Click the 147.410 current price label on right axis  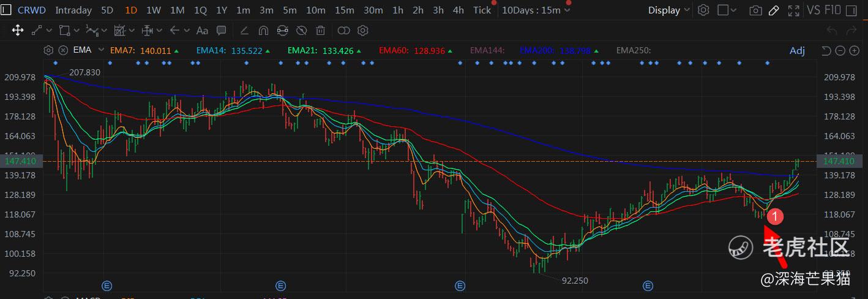pos(839,161)
